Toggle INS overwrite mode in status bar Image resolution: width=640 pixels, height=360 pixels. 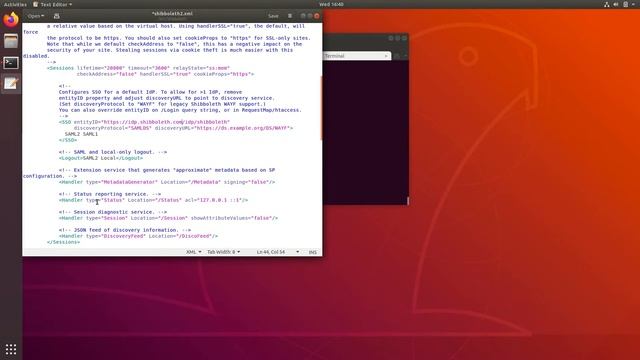[x=313, y=252]
